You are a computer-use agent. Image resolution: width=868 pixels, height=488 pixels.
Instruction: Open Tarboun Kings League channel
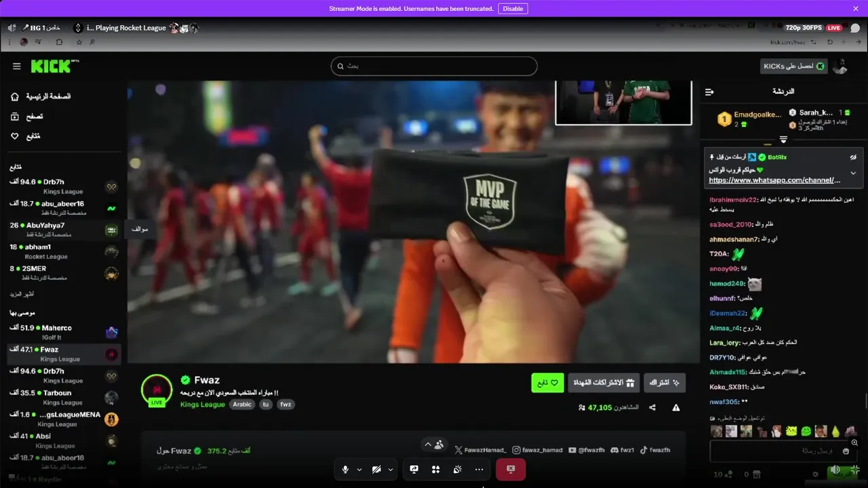point(64,397)
